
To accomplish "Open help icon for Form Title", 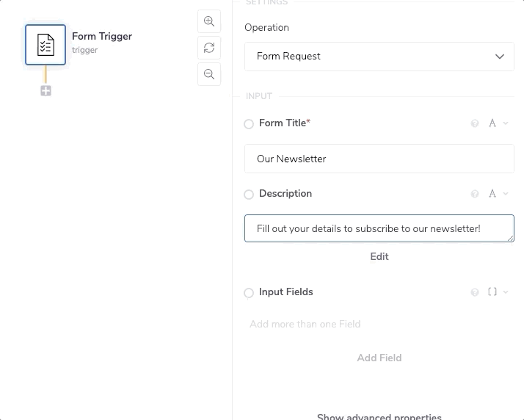I will click(475, 123).
